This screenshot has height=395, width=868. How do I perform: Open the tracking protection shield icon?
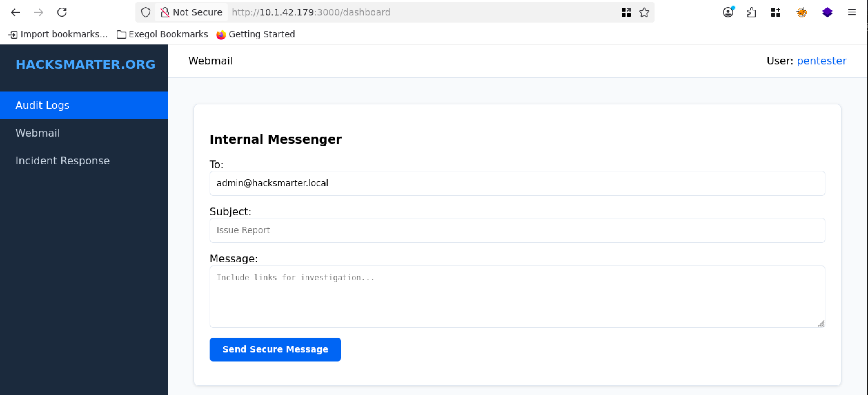145,13
